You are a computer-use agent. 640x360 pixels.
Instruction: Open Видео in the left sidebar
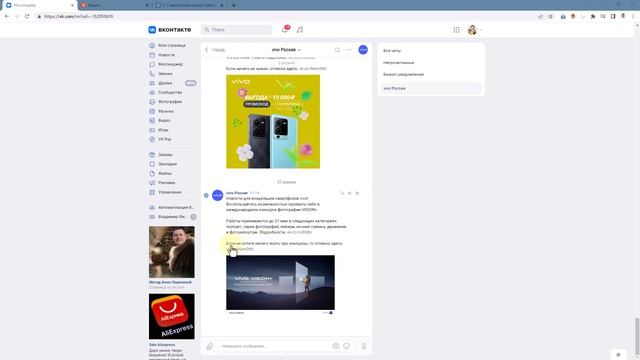click(164, 120)
